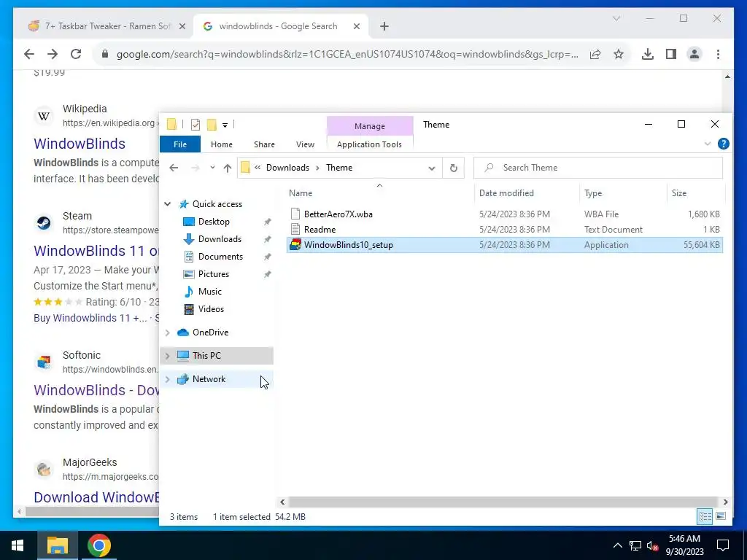Click New folder quick access toolbar icon

click(x=212, y=125)
